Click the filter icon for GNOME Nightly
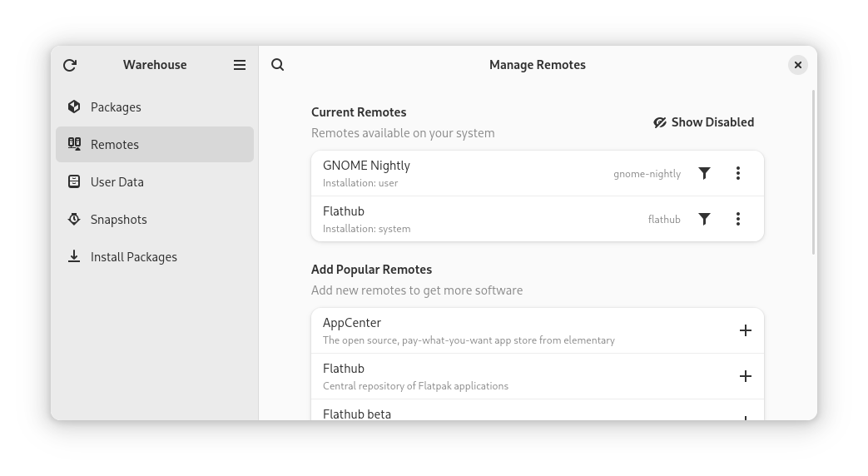This screenshot has width=868, height=476. point(704,173)
